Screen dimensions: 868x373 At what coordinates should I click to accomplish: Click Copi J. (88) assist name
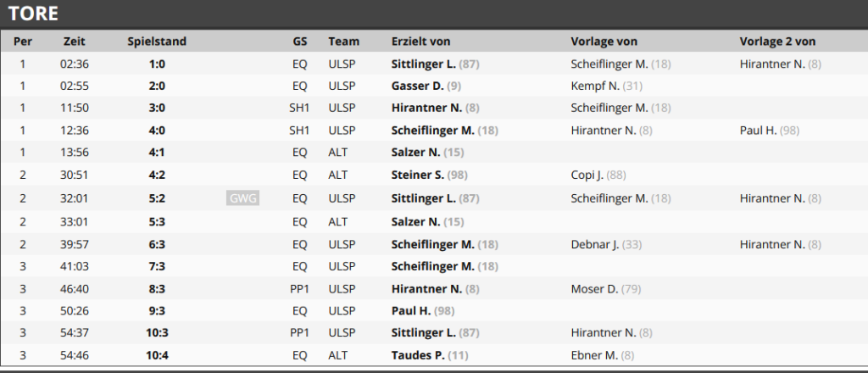click(598, 175)
